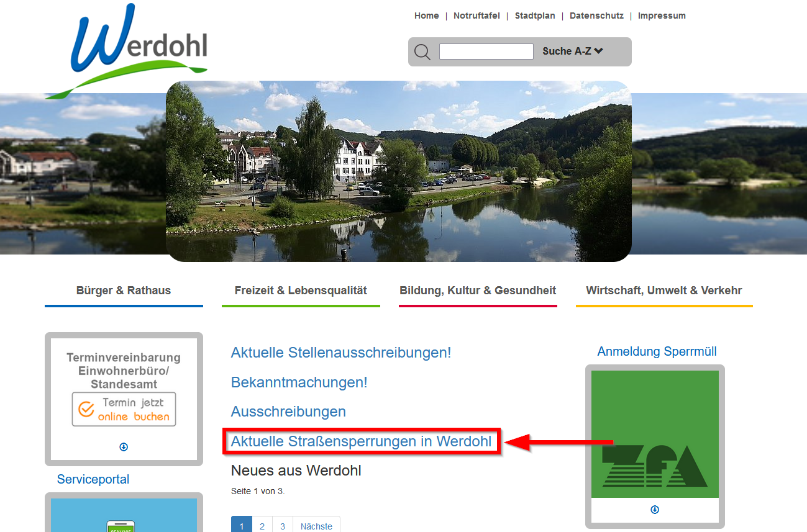Open Aktuelle Straßensperrungen in Werdohl

tap(361, 441)
